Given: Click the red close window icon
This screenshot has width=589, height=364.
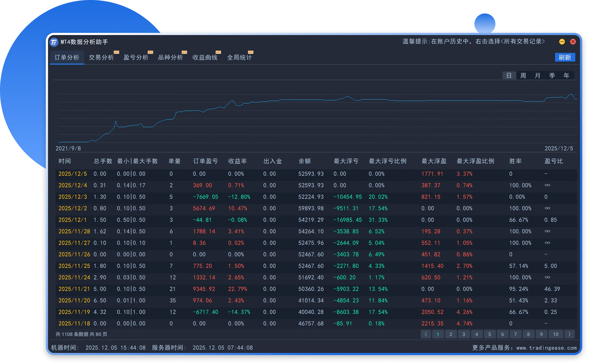Looking at the screenshot, I should [x=573, y=41].
